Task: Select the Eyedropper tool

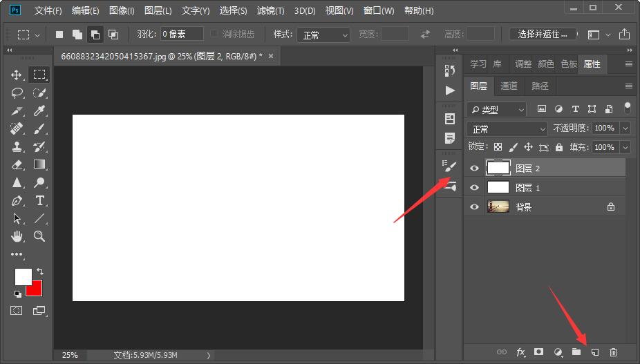Action: (39, 111)
